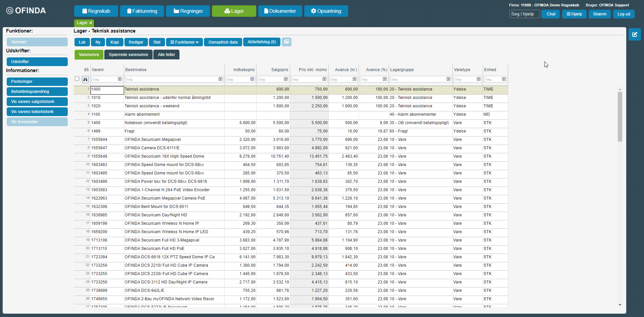Open the Funktioner dropdown menu
644x317 pixels.
[x=184, y=42]
